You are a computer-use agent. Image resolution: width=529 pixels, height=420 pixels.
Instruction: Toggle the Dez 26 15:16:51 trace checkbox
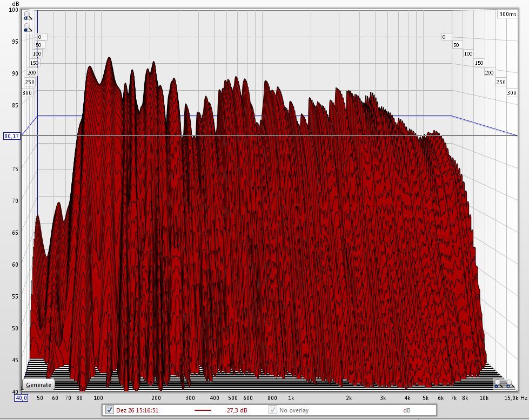pos(109,410)
